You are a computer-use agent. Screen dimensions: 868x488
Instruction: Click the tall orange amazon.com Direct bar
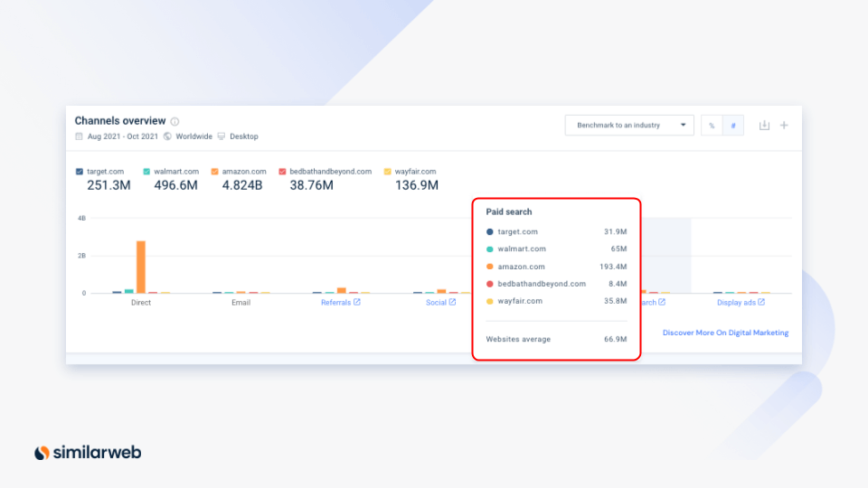141,267
